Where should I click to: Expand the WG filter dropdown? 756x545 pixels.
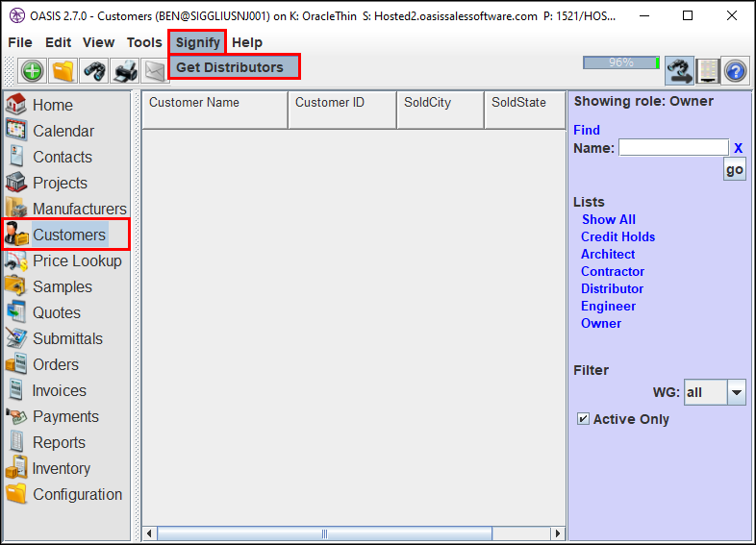coord(736,392)
